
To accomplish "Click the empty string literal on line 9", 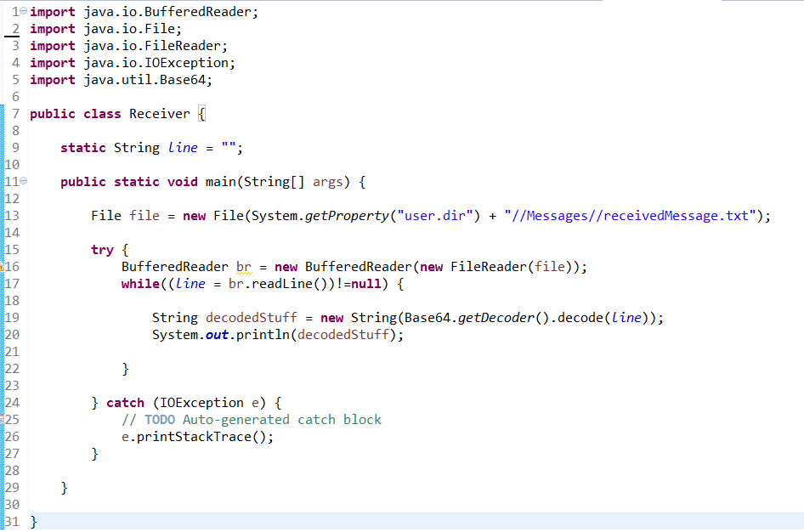I will click(228, 146).
